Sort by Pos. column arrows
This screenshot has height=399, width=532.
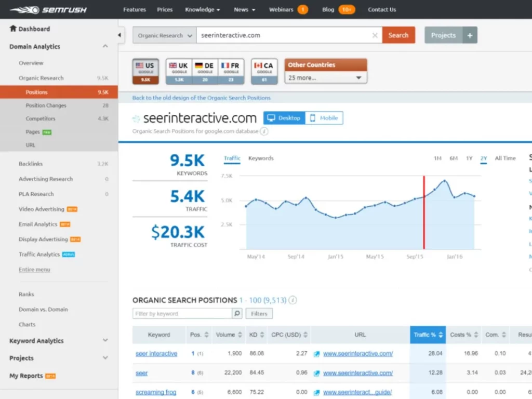pyautogui.click(x=206, y=335)
